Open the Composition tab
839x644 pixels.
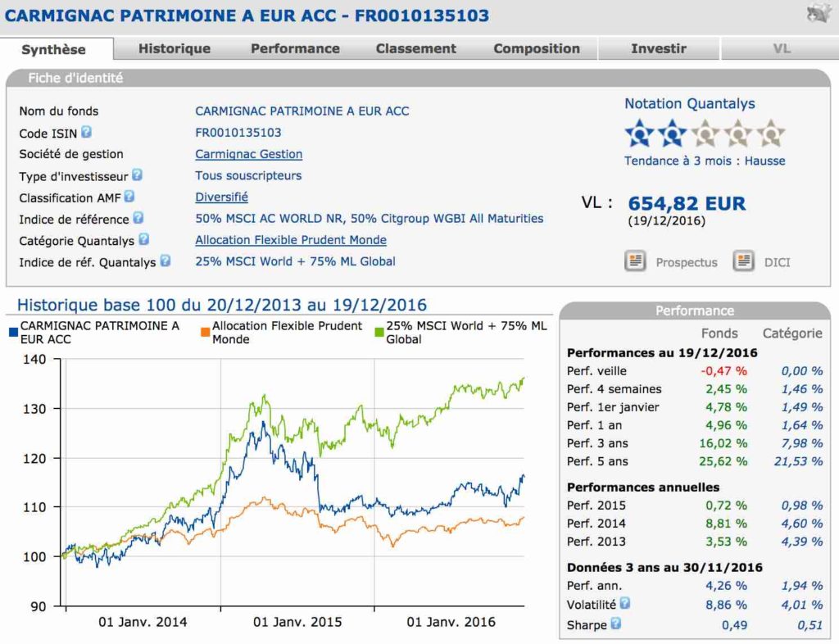[537, 48]
